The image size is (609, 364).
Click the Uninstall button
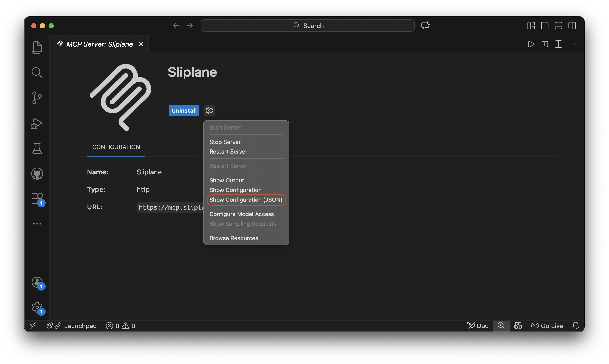coord(184,110)
